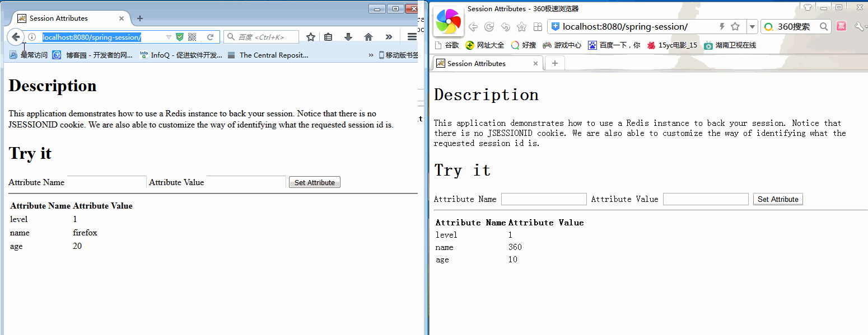868x335 pixels.
Task: Refresh the page in 360 browser
Action: [x=489, y=27]
